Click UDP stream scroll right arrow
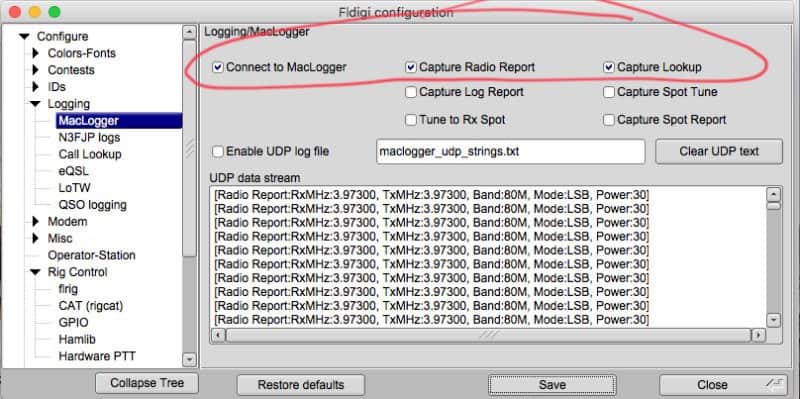800x399 pixels. [x=758, y=335]
